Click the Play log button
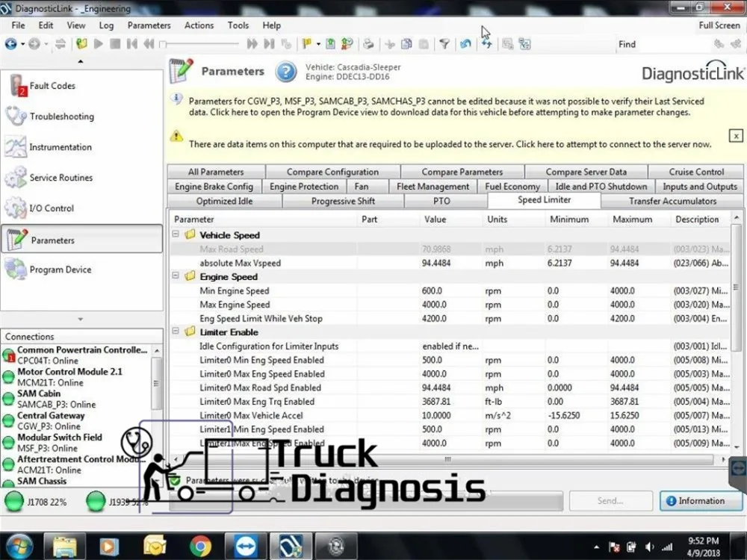 98,44
